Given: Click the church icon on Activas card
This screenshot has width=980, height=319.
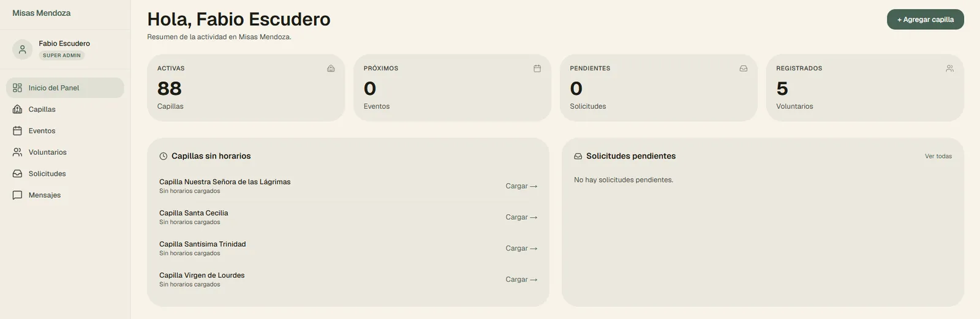Looking at the screenshot, I should tap(331, 69).
